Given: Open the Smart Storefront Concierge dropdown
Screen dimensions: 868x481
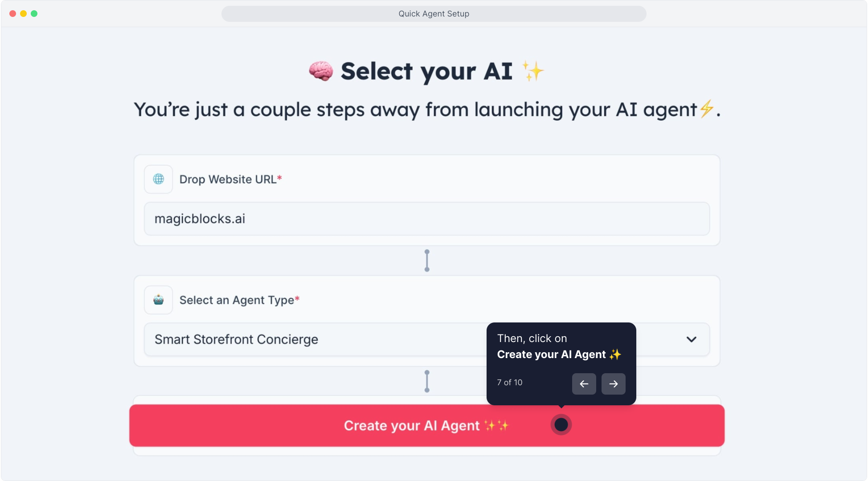Looking at the screenshot, I should coord(312,339).
